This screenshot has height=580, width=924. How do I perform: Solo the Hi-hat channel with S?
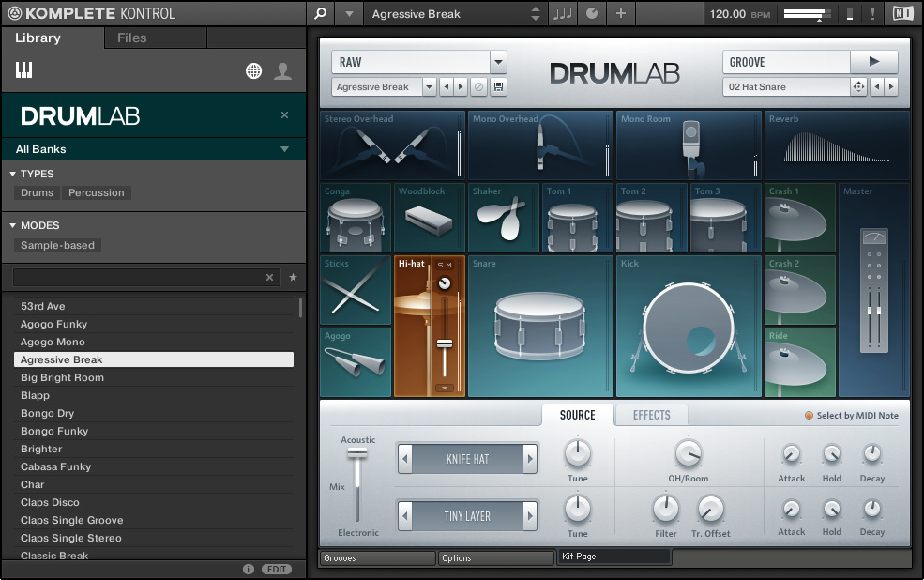click(440, 266)
